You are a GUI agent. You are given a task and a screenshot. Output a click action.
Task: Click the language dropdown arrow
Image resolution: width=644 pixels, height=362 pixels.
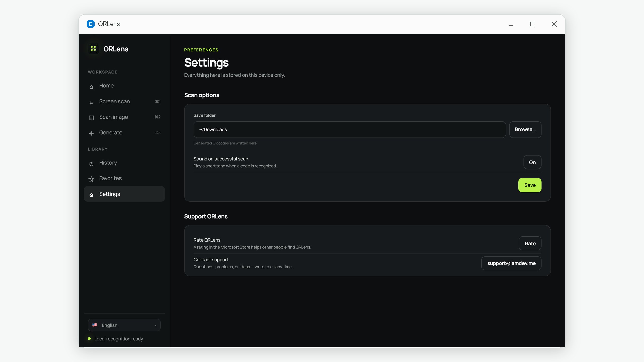pos(155,325)
